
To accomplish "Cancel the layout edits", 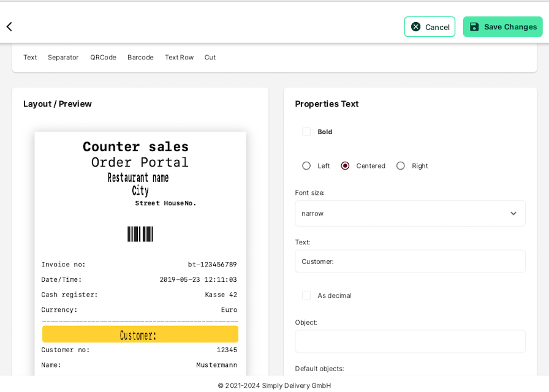I will pyautogui.click(x=430, y=27).
